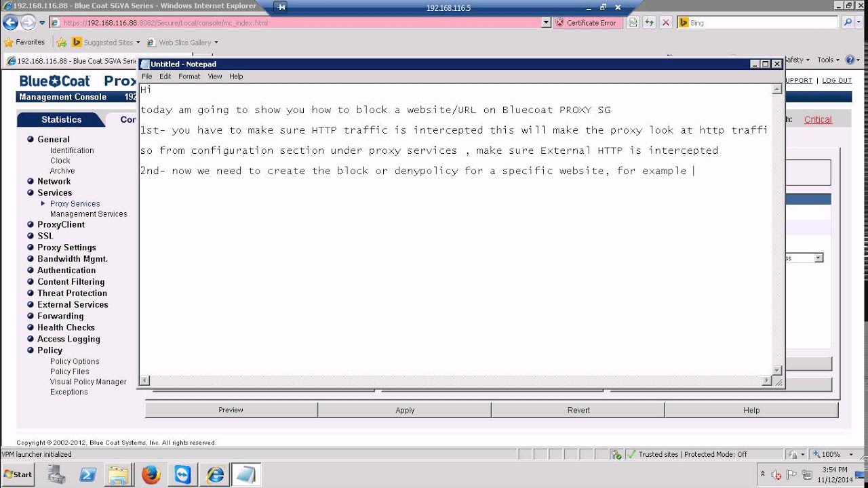Open Notepad View menu
This screenshot has width=868, height=488.
[x=215, y=76]
